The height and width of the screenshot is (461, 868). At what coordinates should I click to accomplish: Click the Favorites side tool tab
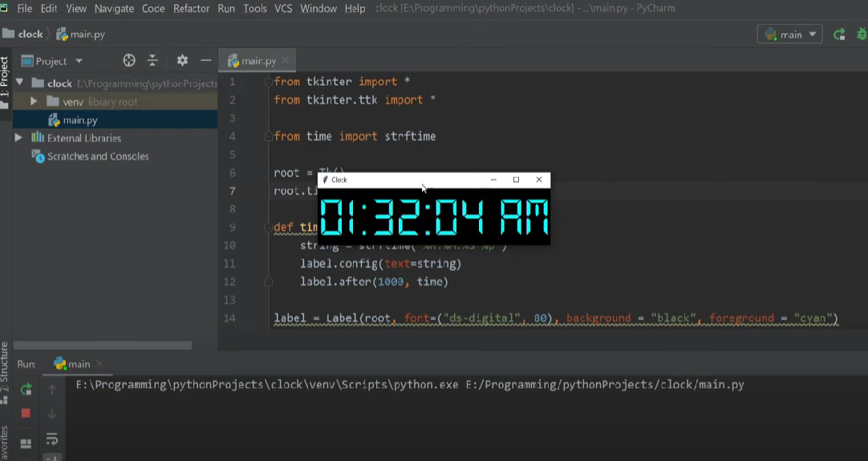[5, 443]
